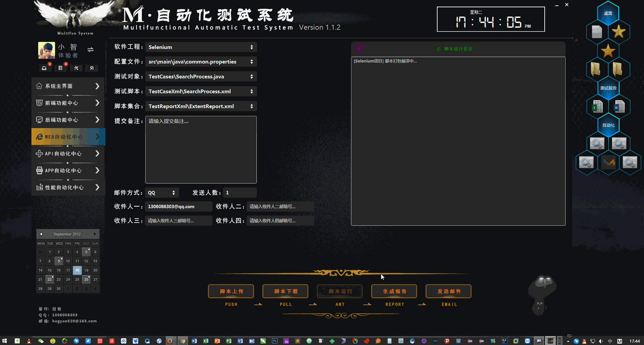Expand the 性能自动化中心 chevron arrow
This screenshot has height=345, width=644.
(97, 187)
